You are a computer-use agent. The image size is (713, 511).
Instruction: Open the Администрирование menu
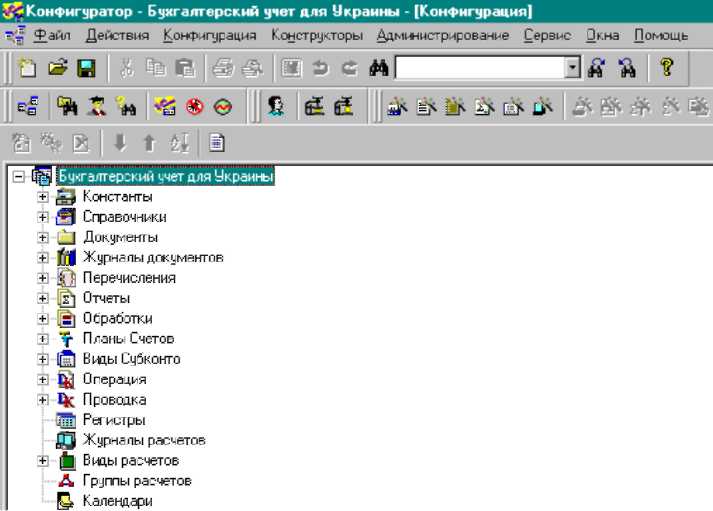click(x=443, y=35)
